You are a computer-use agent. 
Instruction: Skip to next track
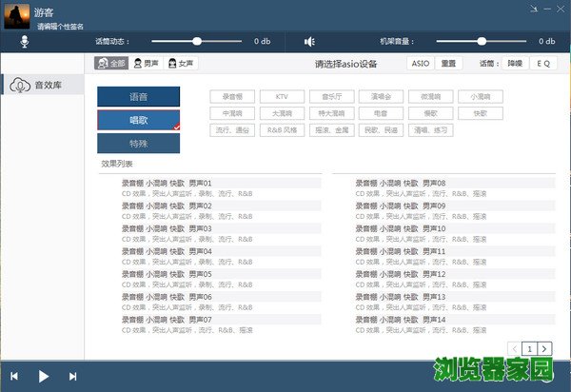pyautogui.click(x=73, y=376)
